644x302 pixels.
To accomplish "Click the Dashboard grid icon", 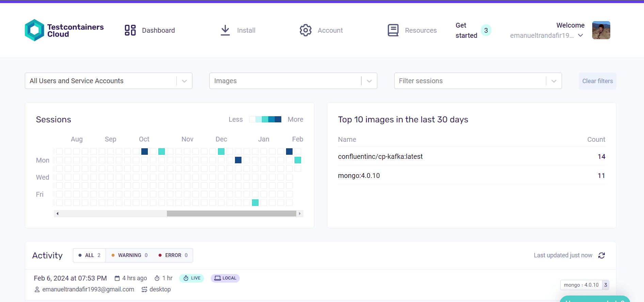I will (130, 30).
